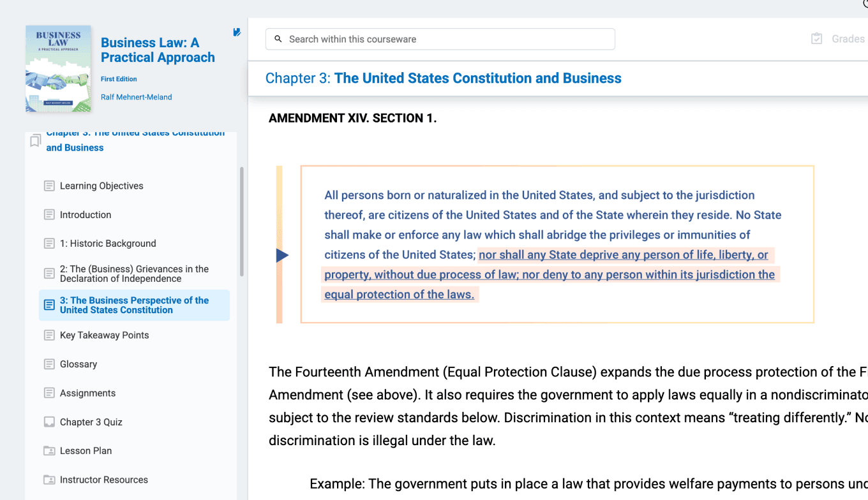Click the Assignments page icon

[49, 393]
